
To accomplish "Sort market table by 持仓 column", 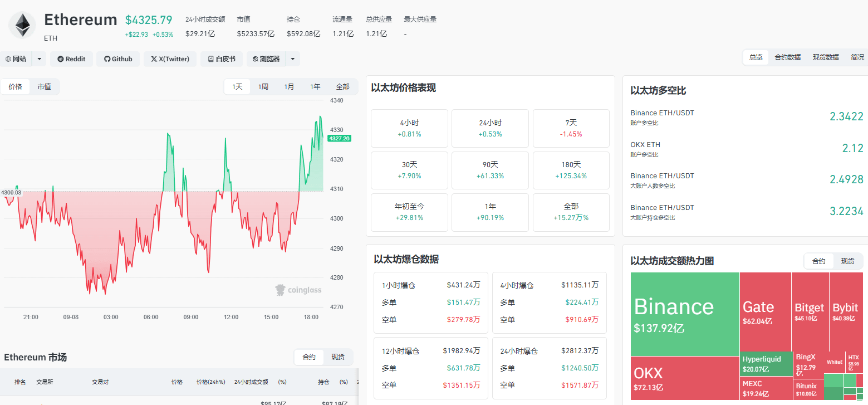I will tap(324, 382).
